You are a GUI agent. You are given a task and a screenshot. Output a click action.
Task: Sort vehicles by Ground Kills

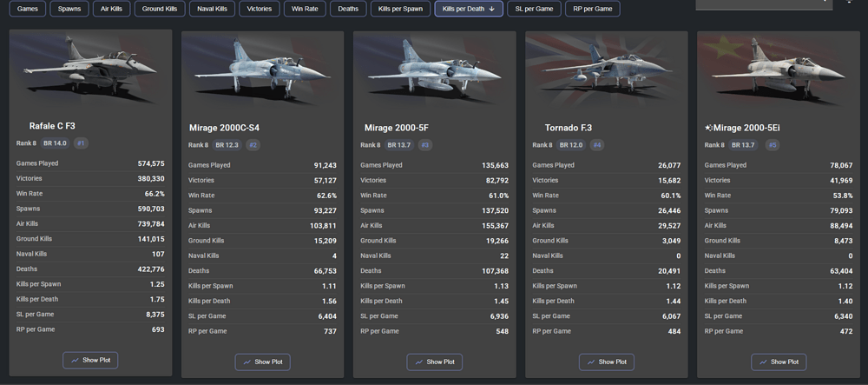click(160, 9)
